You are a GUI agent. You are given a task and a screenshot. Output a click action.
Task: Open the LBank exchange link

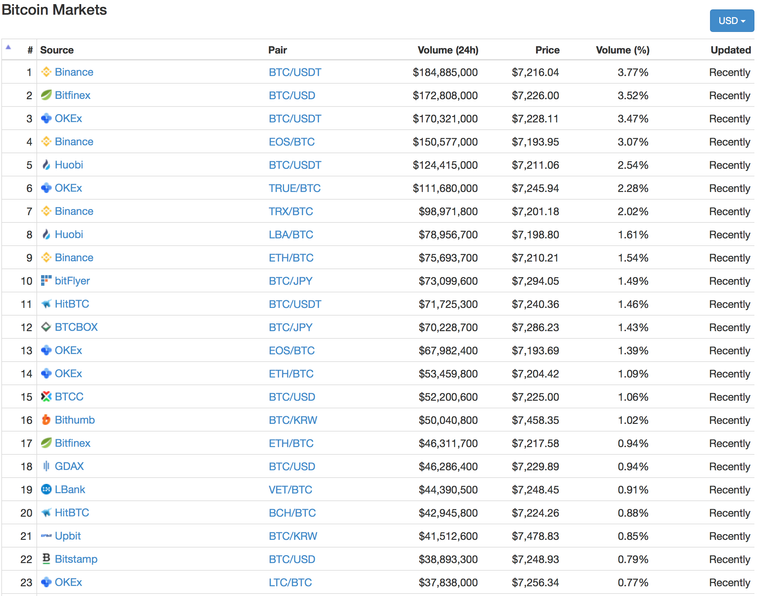(70, 489)
